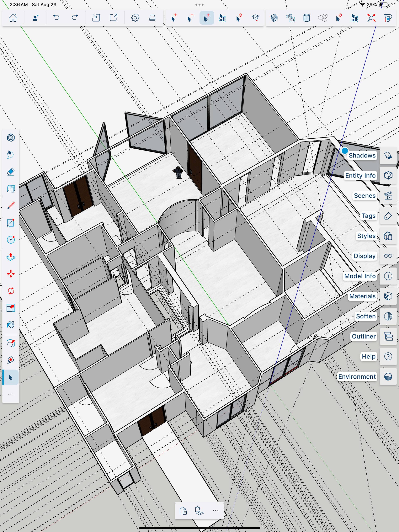Click the Shadows label
The image size is (399, 532).
[362, 155]
